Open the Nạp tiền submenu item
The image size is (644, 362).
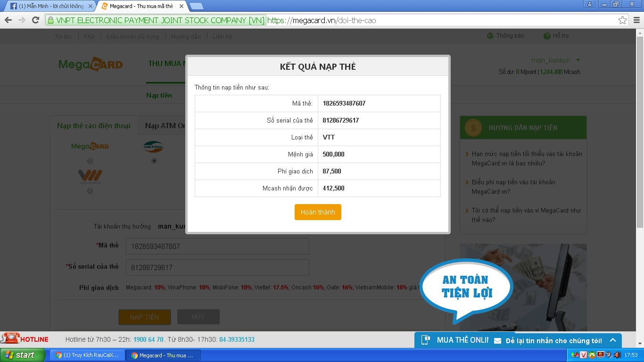coord(159,95)
